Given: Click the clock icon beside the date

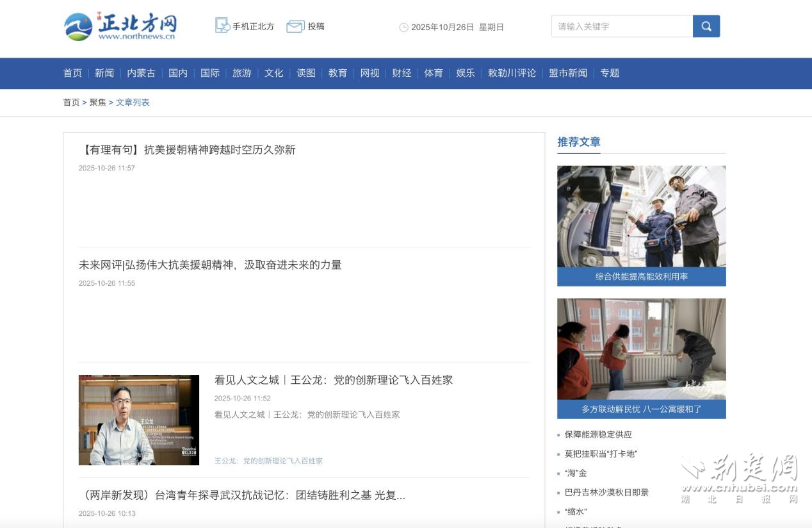Looking at the screenshot, I should (x=403, y=28).
